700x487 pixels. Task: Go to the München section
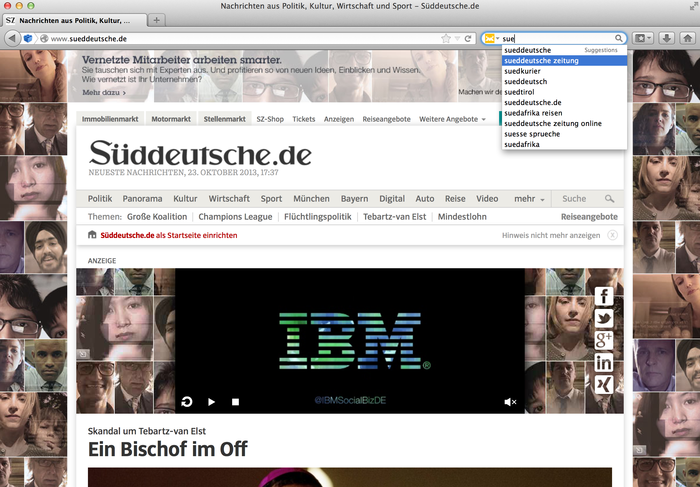[x=311, y=199]
